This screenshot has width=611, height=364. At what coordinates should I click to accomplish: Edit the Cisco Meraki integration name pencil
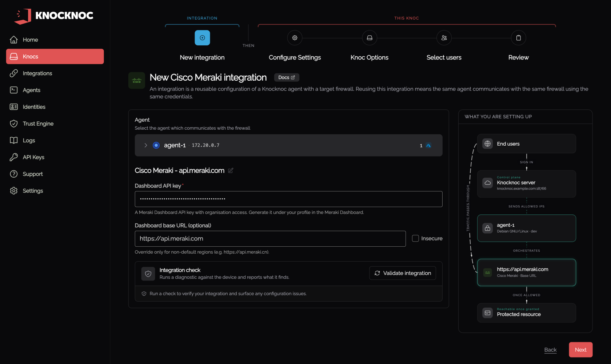point(231,170)
